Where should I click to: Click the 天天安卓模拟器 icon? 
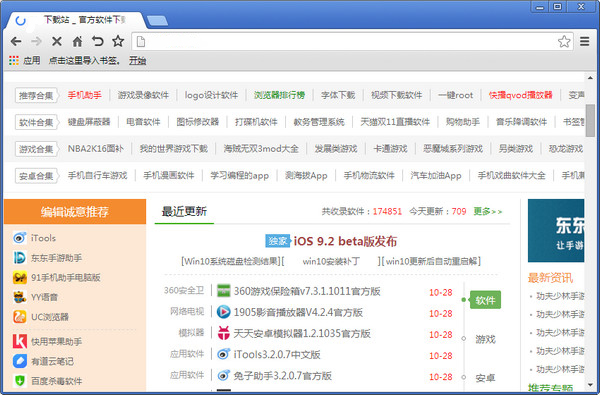pyautogui.click(x=223, y=333)
